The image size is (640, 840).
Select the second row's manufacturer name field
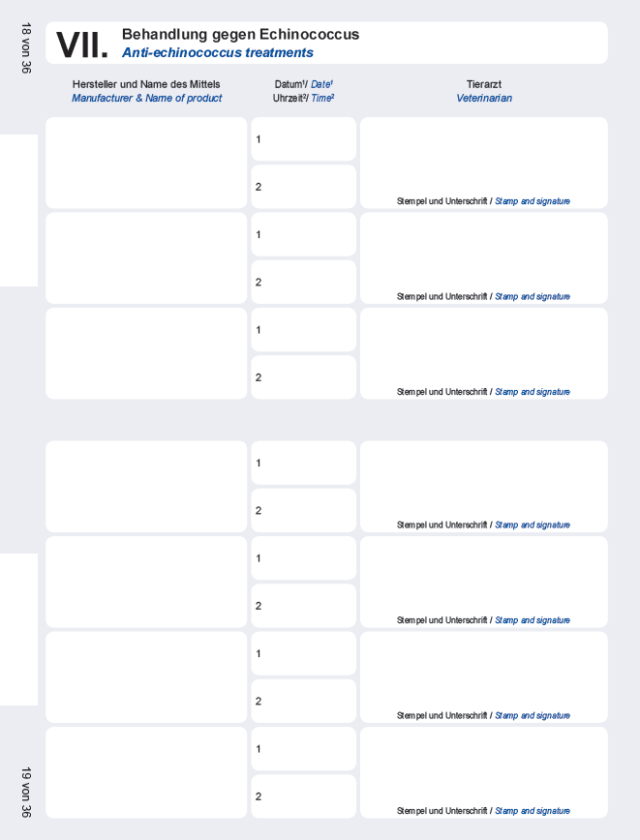click(x=146, y=257)
